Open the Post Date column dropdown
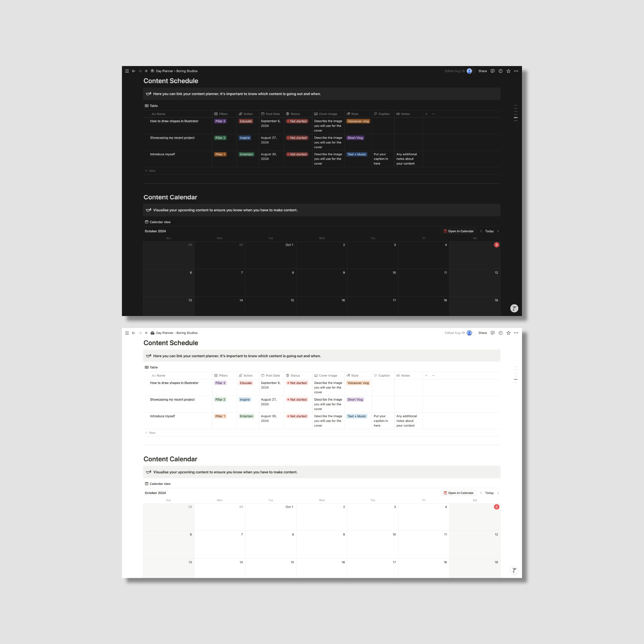The height and width of the screenshot is (644, 644). [x=272, y=113]
